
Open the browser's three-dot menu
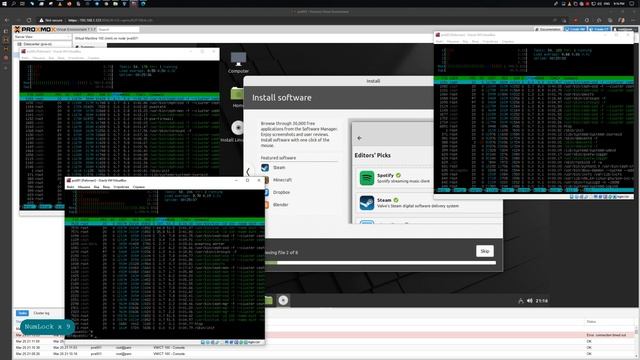[633, 20]
